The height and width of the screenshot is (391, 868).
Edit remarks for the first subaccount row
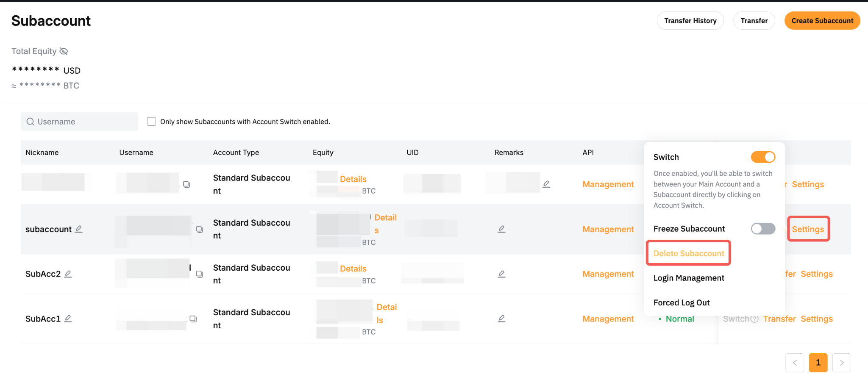(546, 184)
